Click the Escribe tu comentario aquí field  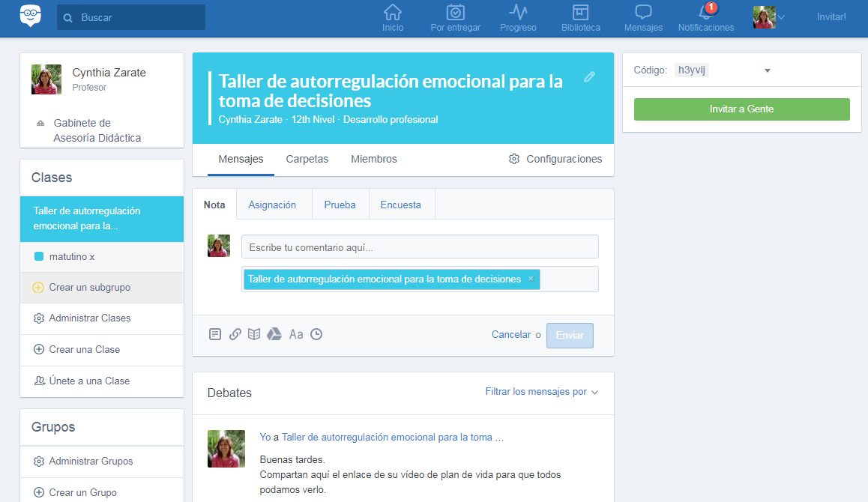click(420, 247)
